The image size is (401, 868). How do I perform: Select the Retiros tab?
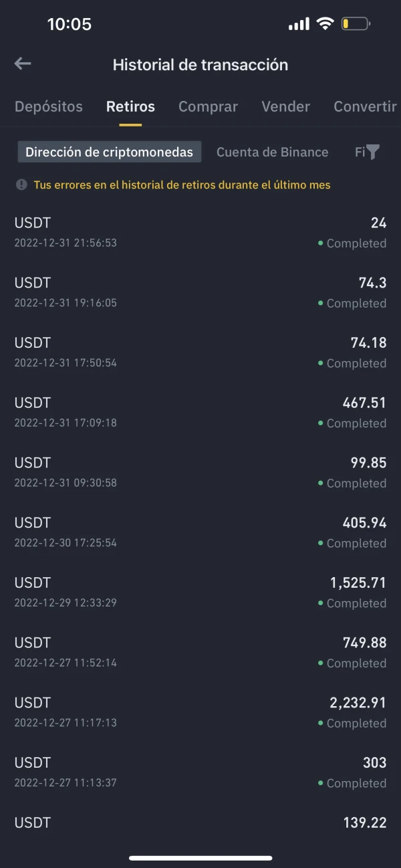130,107
